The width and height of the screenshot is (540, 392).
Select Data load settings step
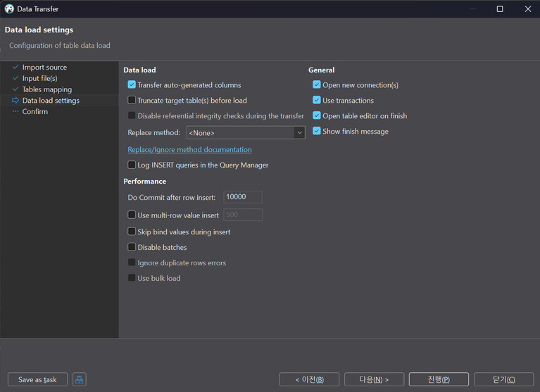coord(51,100)
